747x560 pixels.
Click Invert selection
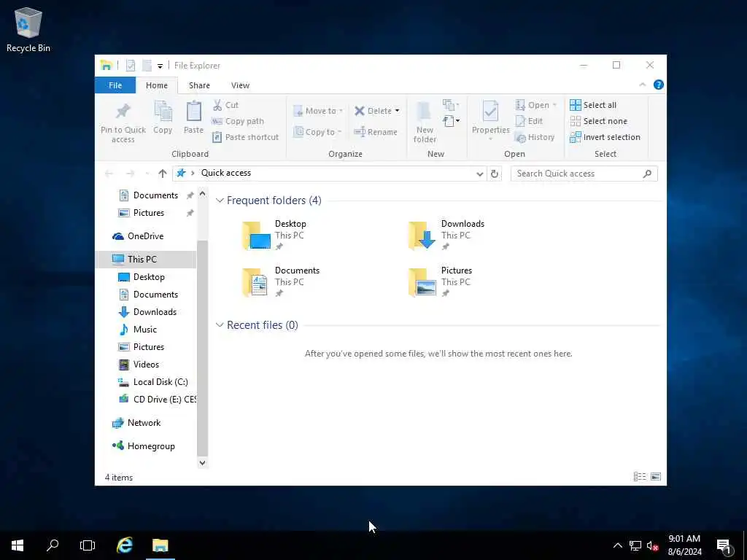tap(605, 137)
